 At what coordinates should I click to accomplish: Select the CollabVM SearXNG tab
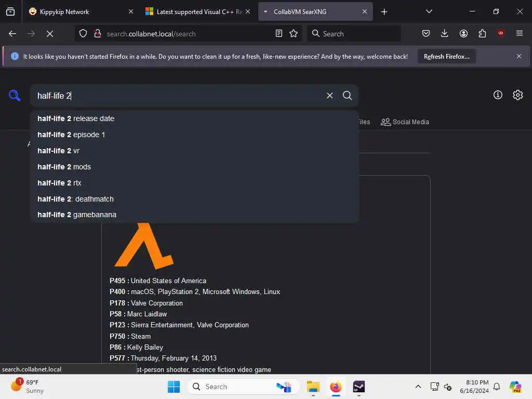coord(315,11)
